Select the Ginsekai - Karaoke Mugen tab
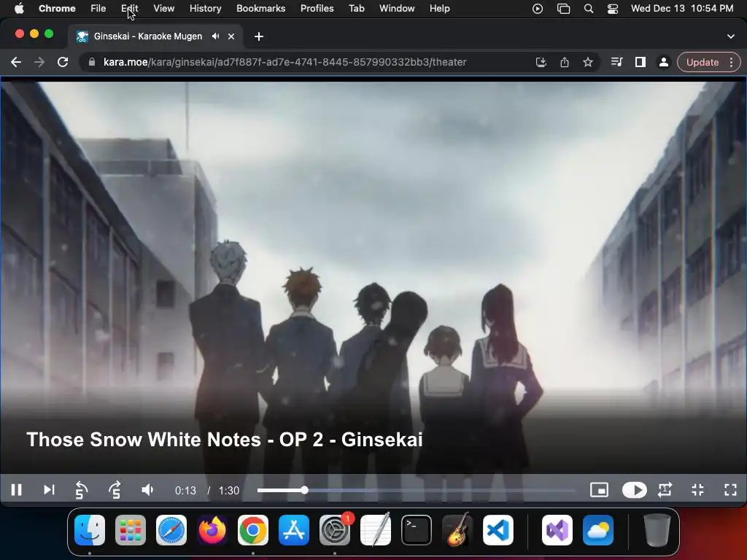Image resolution: width=747 pixels, height=560 pixels. [147, 36]
